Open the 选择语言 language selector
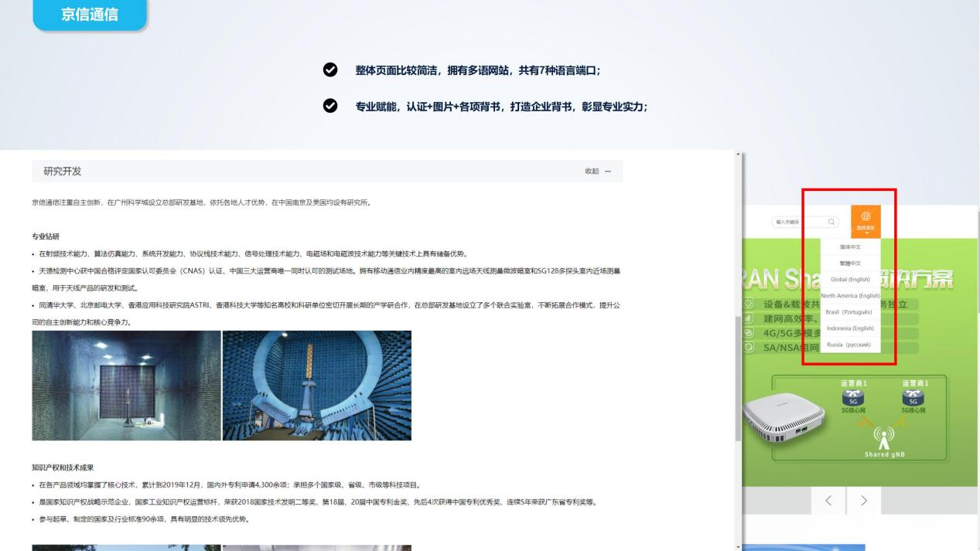Viewport: 980px width, 551px height. point(866,221)
